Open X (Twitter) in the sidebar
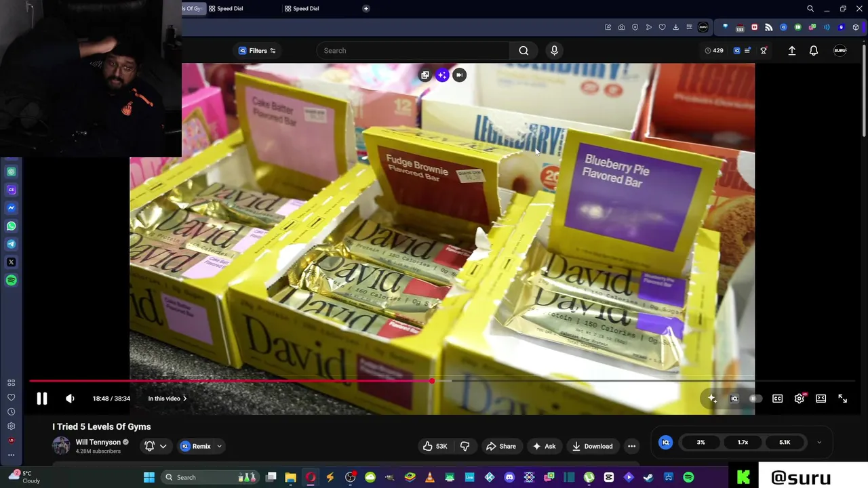The image size is (868, 488). pyautogui.click(x=11, y=262)
